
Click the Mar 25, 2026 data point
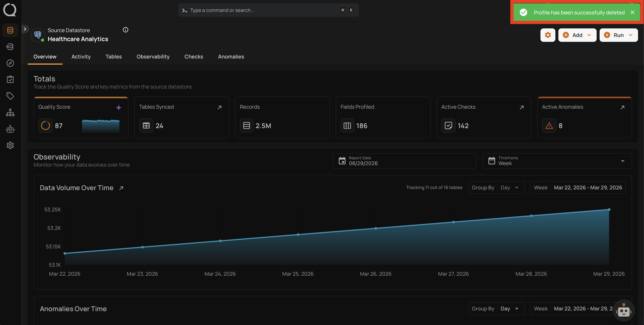[298, 235]
